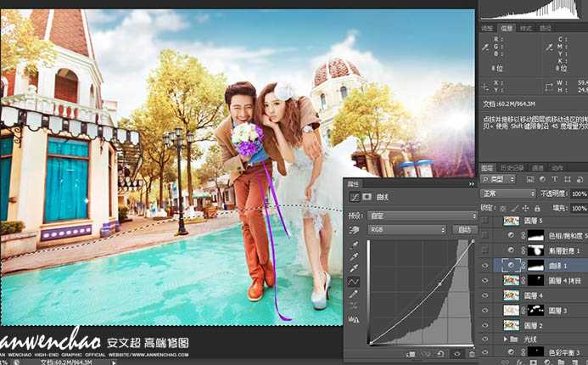Open the 属性 properties tab
The image size is (588, 365).
pos(353,184)
